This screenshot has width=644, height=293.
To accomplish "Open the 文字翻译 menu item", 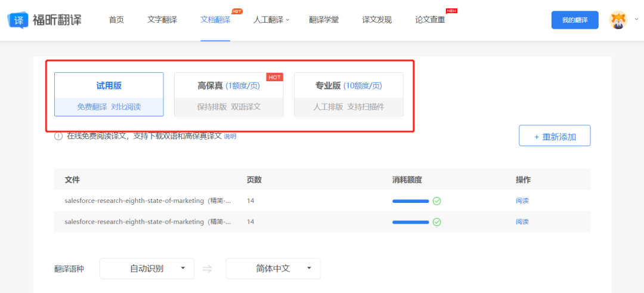I will (x=162, y=20).
